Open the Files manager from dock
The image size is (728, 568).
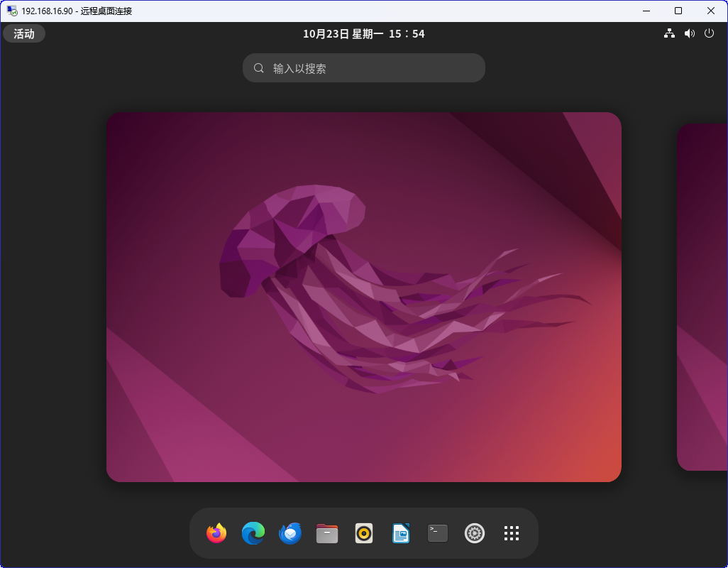coord(327,533)
